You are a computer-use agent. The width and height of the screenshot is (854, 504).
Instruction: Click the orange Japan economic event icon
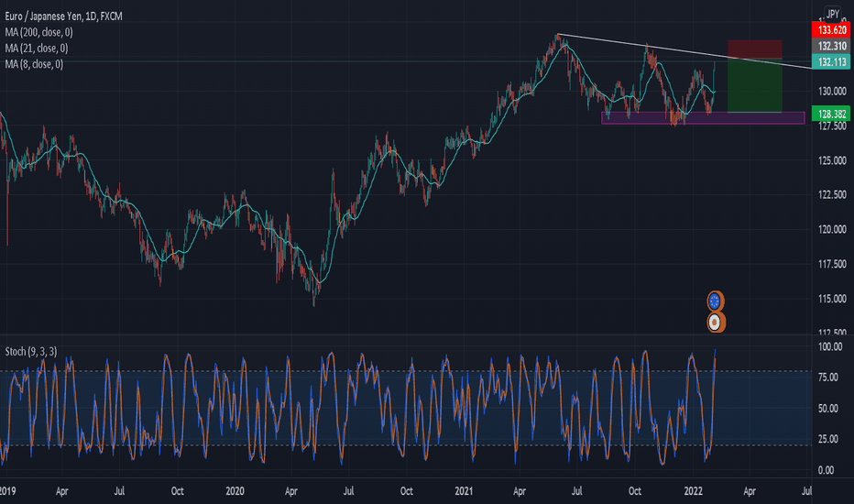[x=716, y=322]
